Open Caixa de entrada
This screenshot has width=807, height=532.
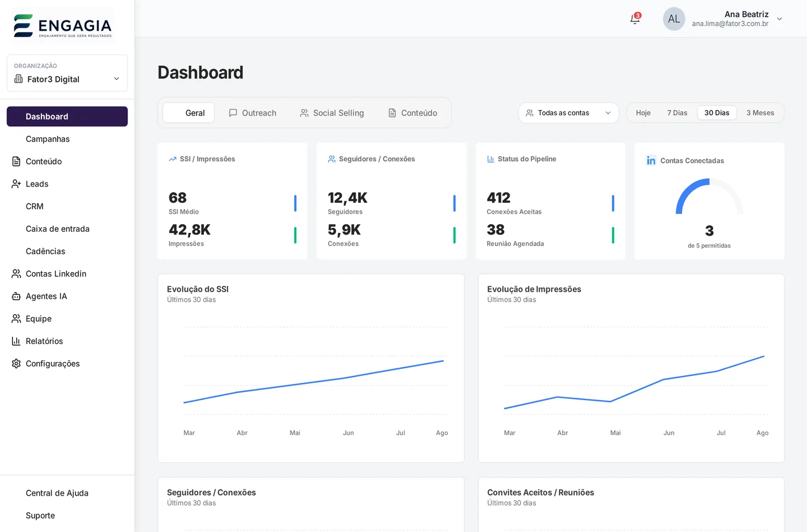[67, 229]
